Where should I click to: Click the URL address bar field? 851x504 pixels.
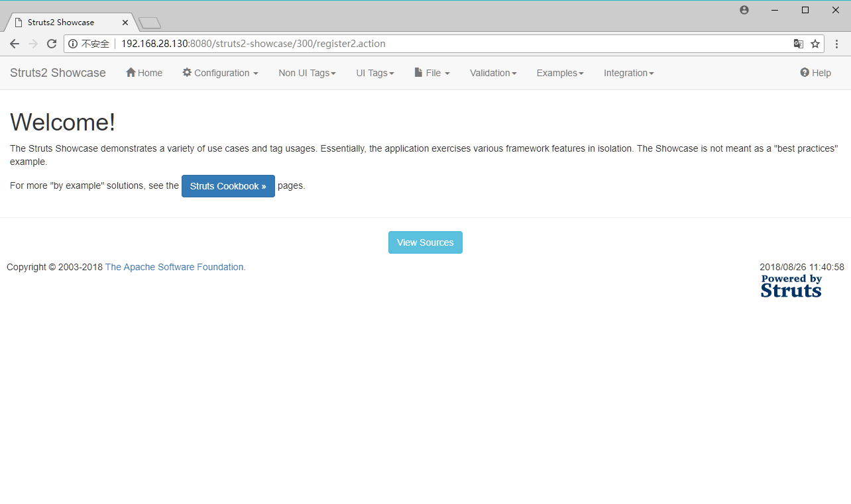click(444, 44)
